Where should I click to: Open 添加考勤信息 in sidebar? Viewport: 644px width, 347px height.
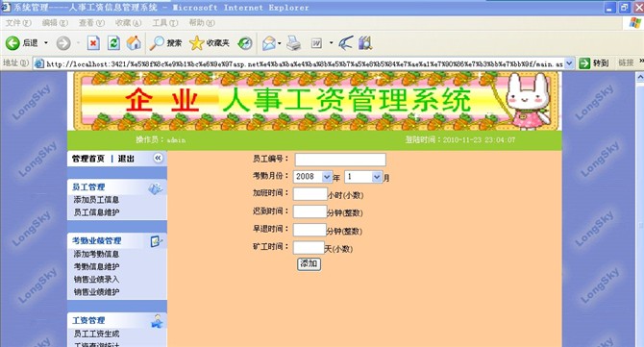[x=96, y=254]
